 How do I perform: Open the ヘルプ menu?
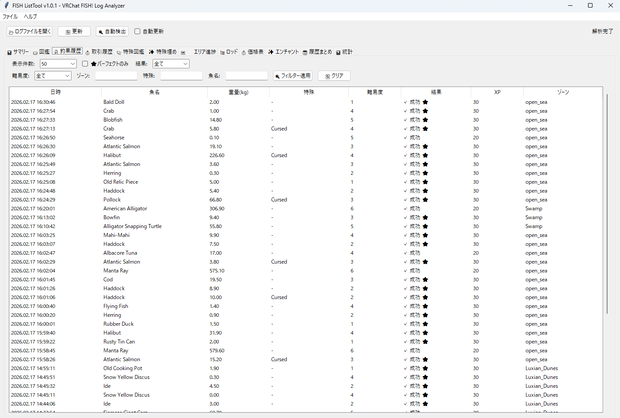pos(30,17)
